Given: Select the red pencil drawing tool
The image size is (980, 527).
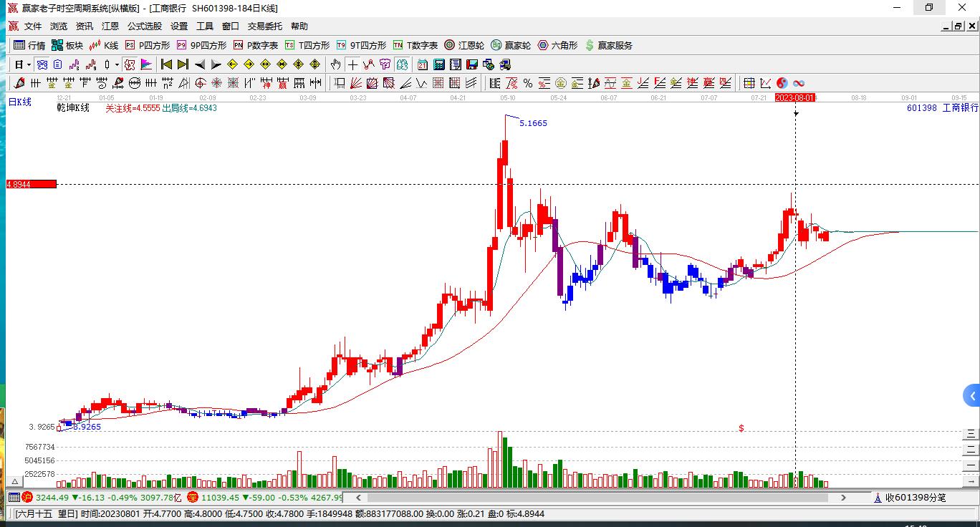Looking at the screenshot, I should (x=20, y=83).
